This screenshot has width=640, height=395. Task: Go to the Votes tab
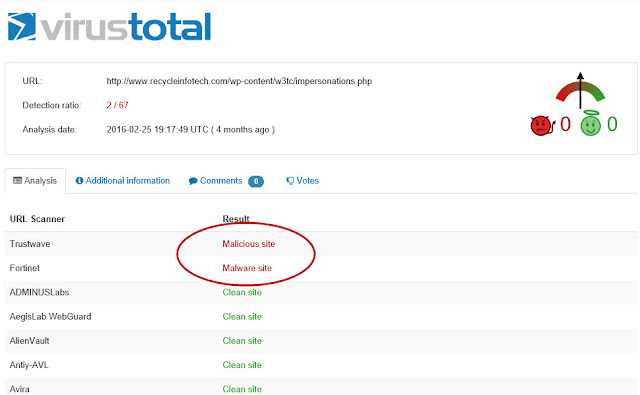(302, 180)
